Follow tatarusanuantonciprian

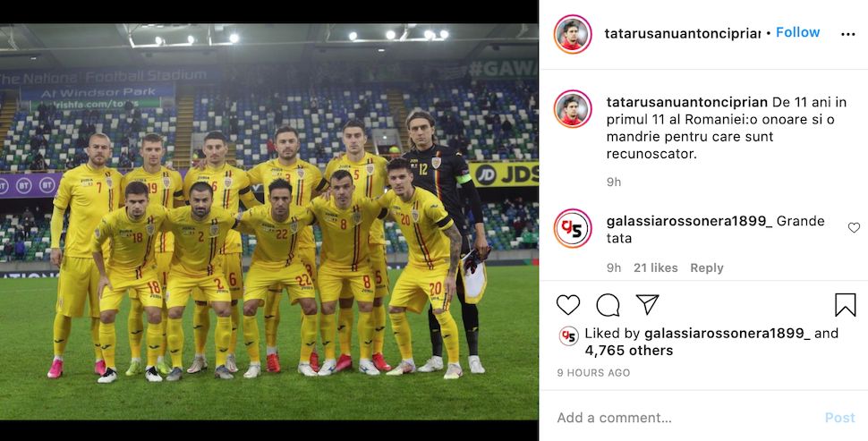pos(797,32)
